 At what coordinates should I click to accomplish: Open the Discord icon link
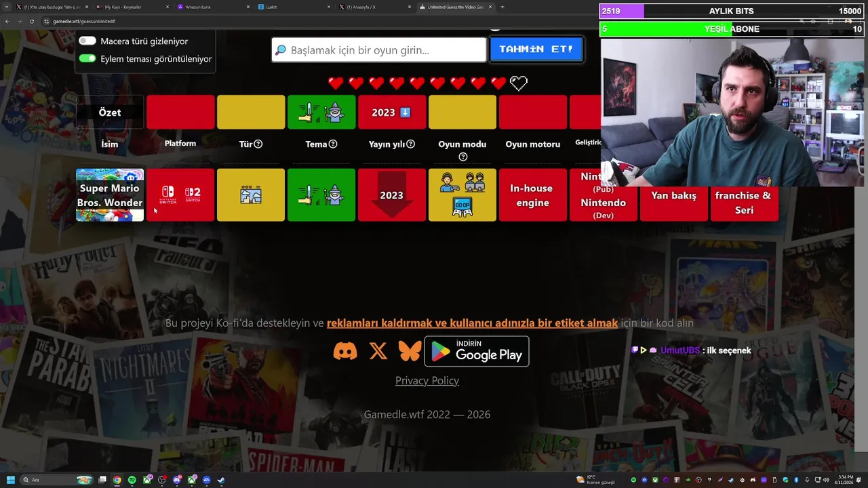[345, 351]
